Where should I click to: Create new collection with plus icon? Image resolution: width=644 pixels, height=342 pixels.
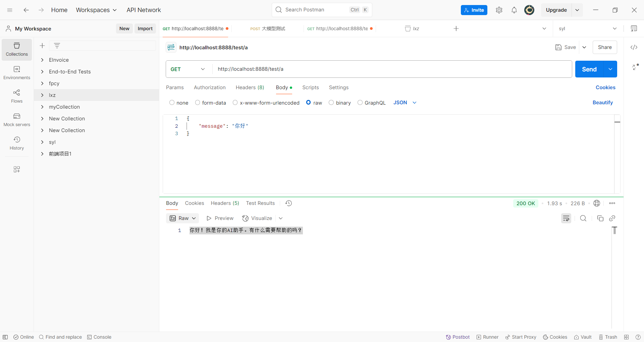point(42,46)
